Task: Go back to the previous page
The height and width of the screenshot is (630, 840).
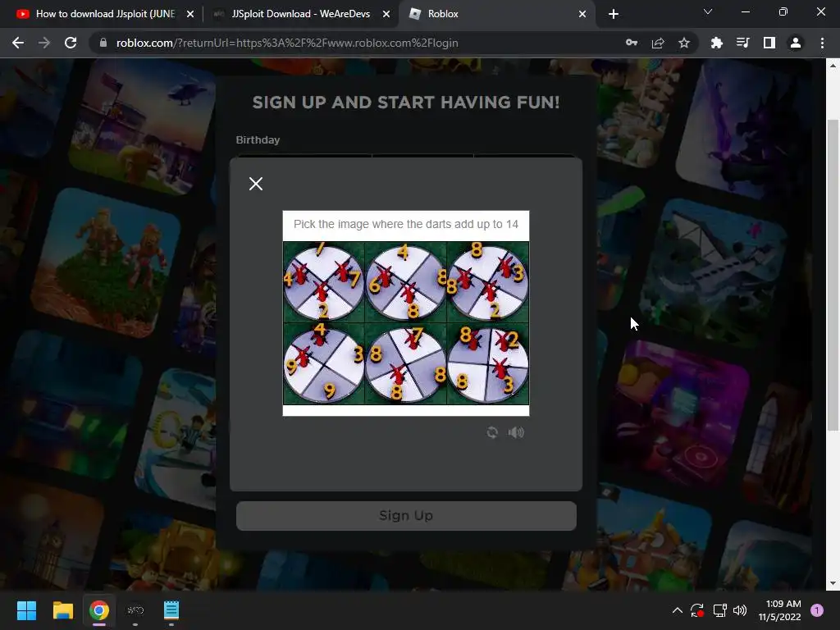Action: [x=18, y=43]
